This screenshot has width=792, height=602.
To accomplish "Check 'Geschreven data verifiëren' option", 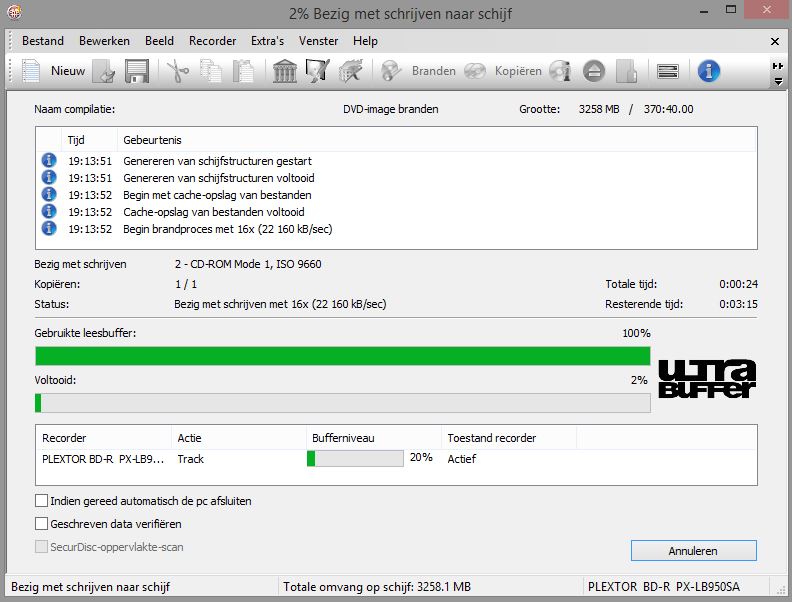I will point(41,524).
